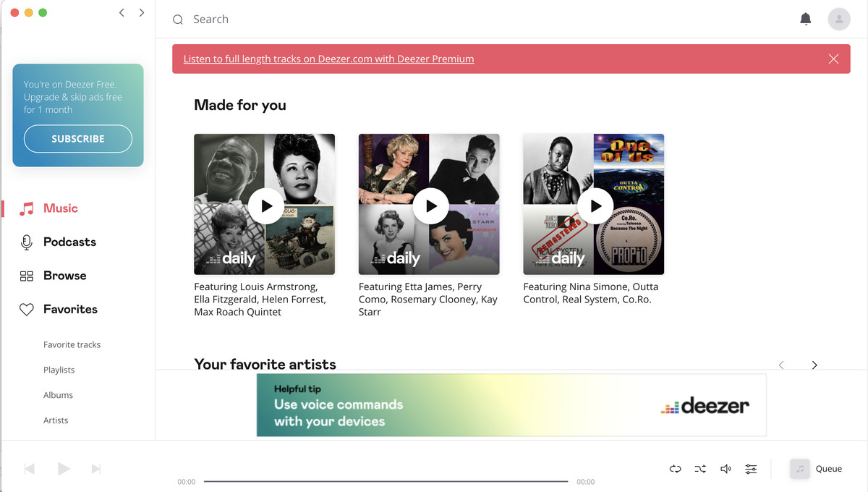Skip to the next track
Screen dimensions: 868x492
tap(96, 469)
